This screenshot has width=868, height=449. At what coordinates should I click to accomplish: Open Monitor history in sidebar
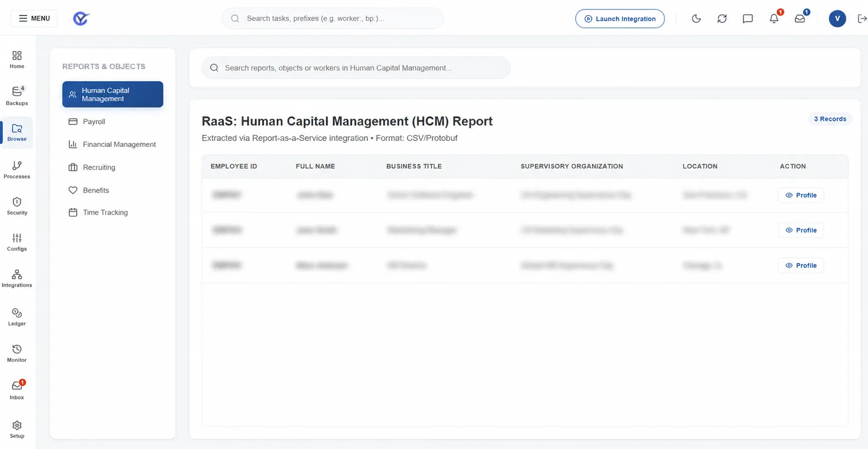(x=17, y=353)
